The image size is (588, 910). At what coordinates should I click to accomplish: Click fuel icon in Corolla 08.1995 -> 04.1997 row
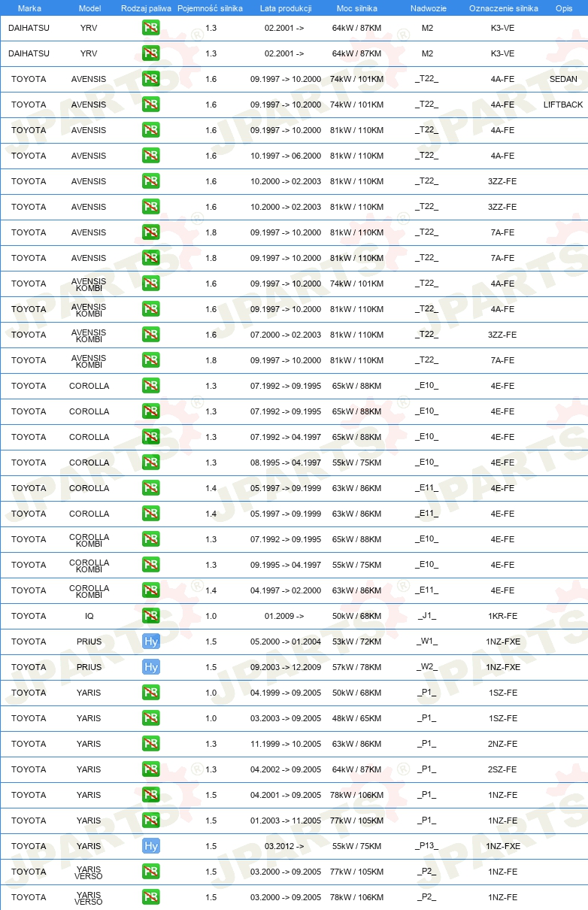pyautogui.click(x=151, y=463)
